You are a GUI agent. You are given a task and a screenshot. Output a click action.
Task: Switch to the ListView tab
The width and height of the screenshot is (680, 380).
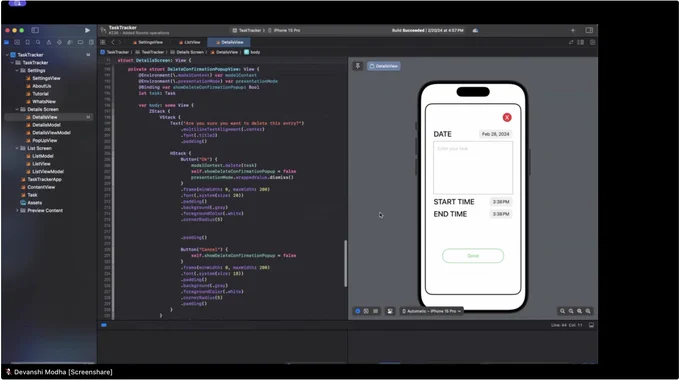pos(190,42)
